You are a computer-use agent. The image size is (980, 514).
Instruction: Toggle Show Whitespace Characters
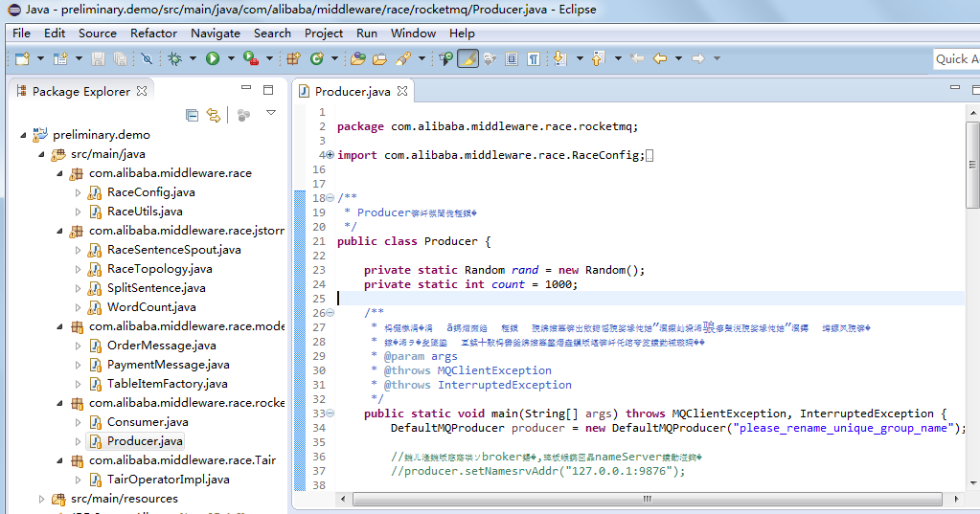(534, 58)
